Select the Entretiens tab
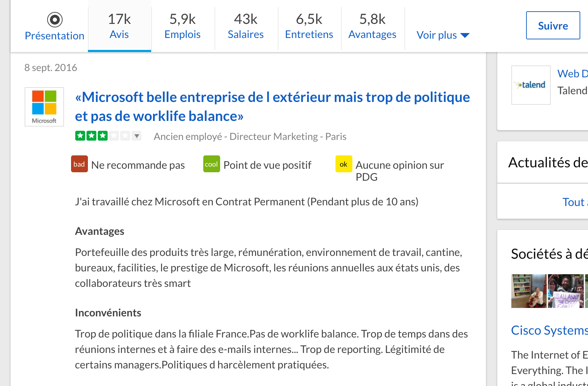The height and width of the screenshot is (386, 588). tap(309, 26)
